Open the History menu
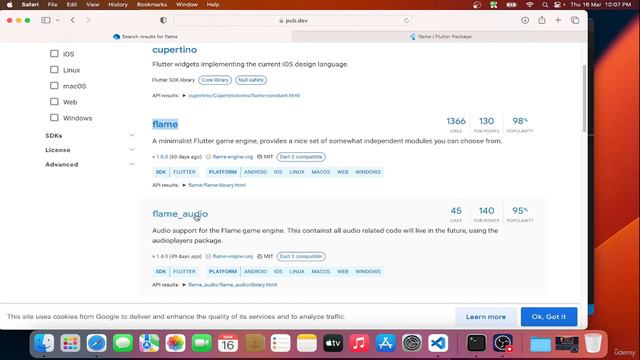640x360 pixels. point(118,4)
